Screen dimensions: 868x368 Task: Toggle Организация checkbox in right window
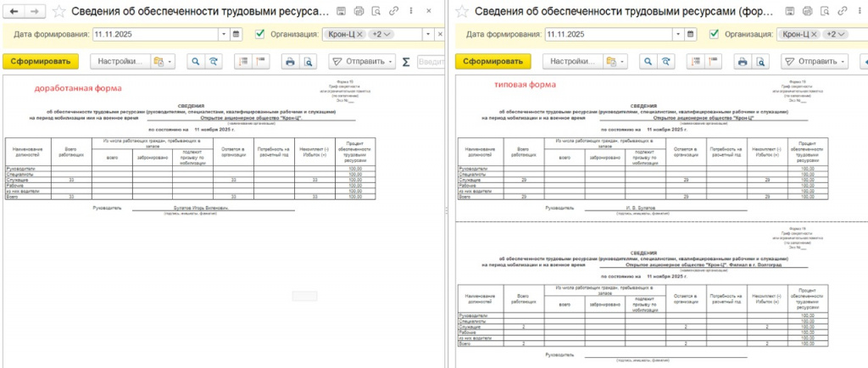[714, 34]
